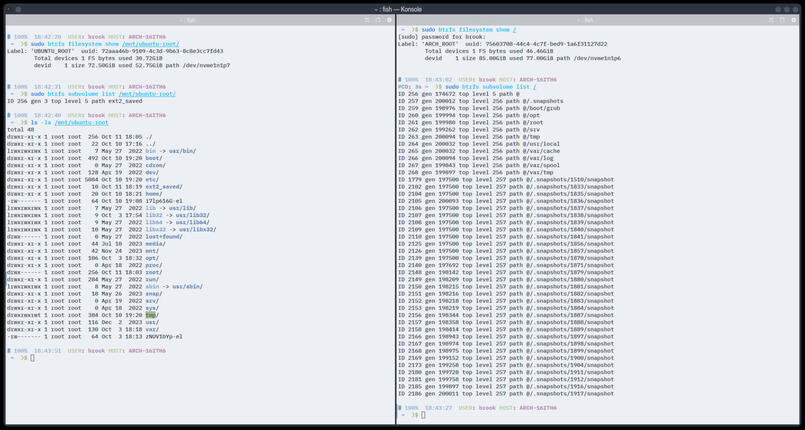Close the right fish split pane

tap(793, 20)
